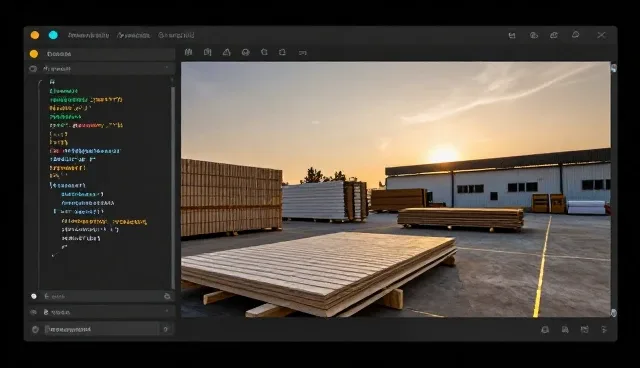Click the cyan circle button in the title bar
This screenshot has height=368, width=640.
pyautogui.click(x=53, y=35)
